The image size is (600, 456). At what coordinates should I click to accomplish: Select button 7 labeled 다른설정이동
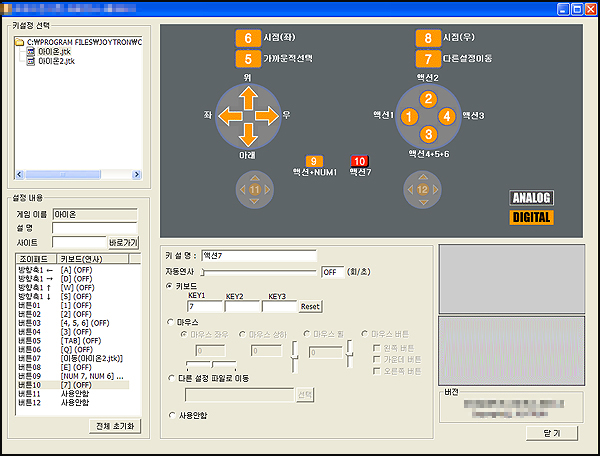(428, 59)
